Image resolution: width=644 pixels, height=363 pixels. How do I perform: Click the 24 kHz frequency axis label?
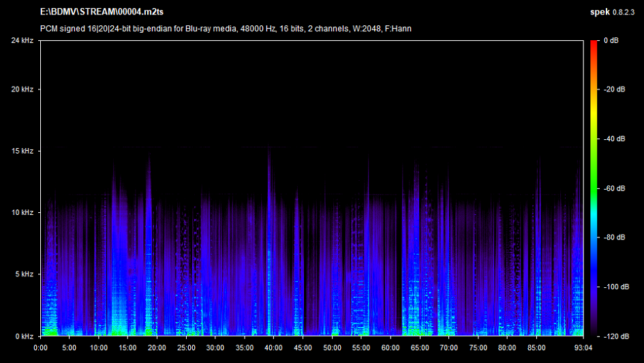pos(22,41)
